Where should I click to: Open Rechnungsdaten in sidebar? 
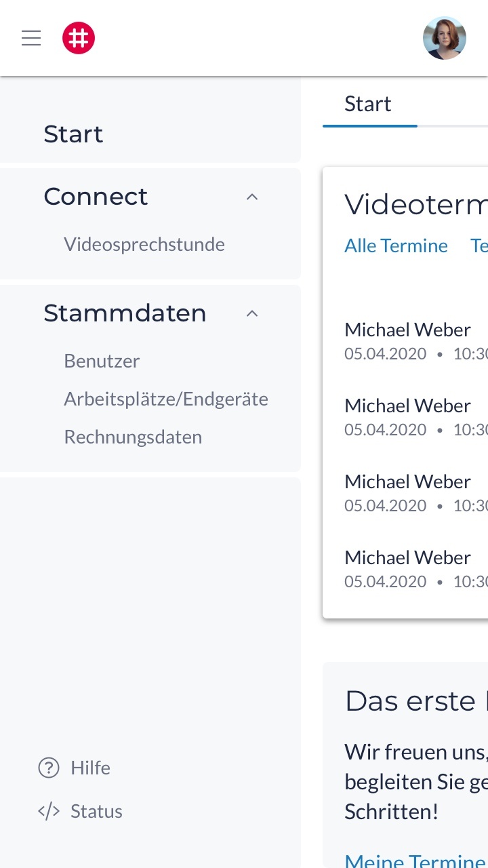point(133,437)
